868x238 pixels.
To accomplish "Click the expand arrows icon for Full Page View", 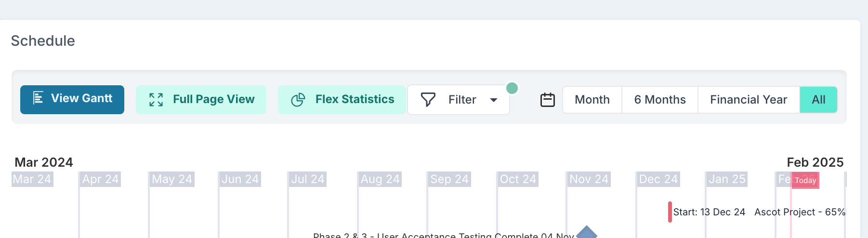I will [156, 100].
